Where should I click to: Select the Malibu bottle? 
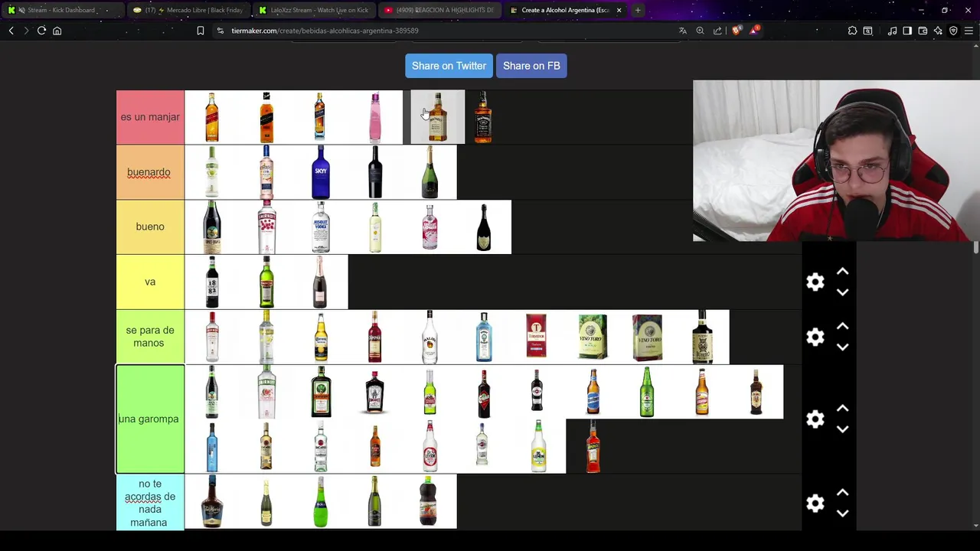click(x=430, y=337)
